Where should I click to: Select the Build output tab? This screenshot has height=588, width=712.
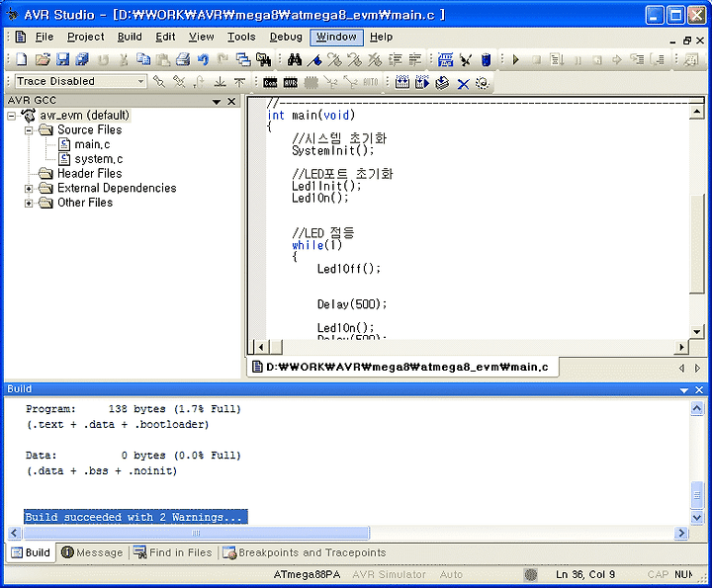click(31, 552)
